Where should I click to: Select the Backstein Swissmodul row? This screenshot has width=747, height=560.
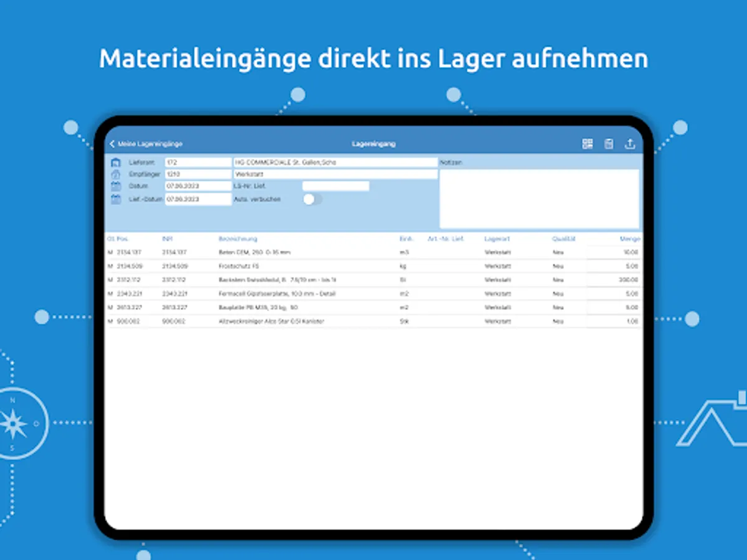tap(374, 280)
